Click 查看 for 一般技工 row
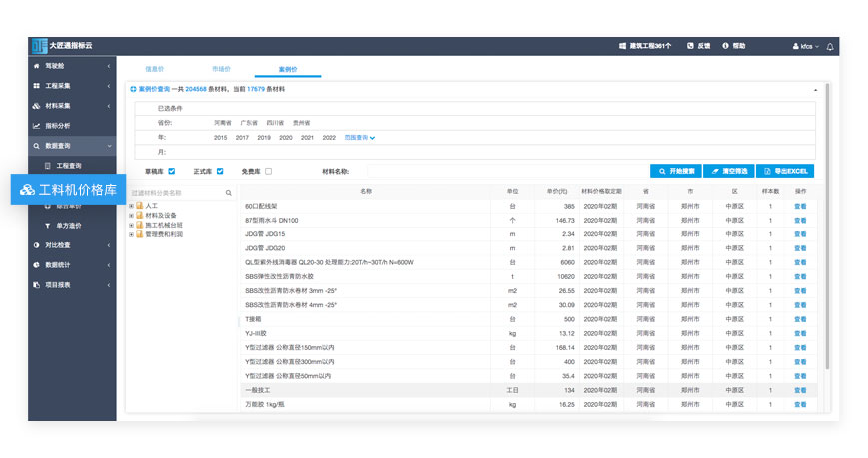 tap(800, 390)
